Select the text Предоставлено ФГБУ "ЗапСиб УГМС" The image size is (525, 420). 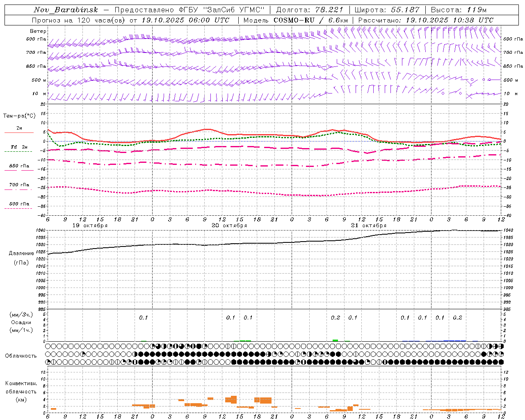(x=189, y=10)
